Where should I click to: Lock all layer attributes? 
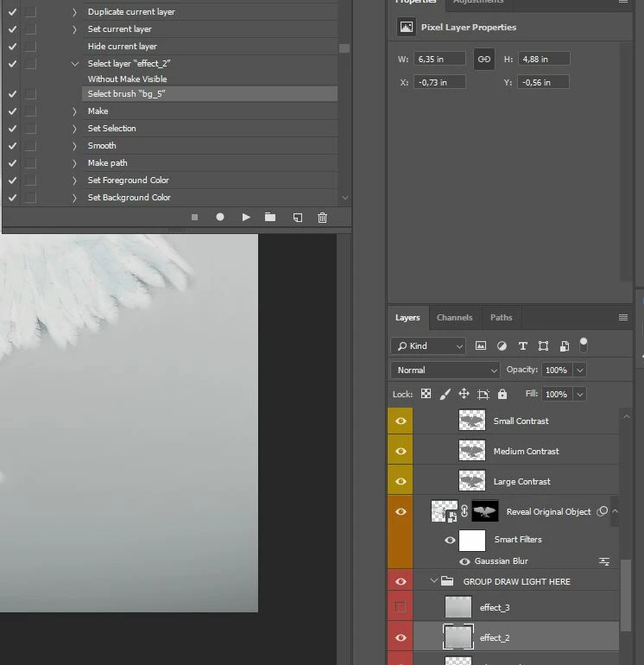click(502, 394)
